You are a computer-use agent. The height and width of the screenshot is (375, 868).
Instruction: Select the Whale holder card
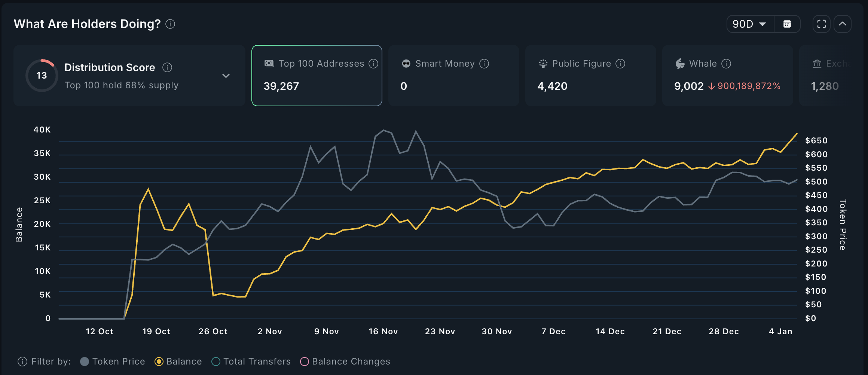727,76
